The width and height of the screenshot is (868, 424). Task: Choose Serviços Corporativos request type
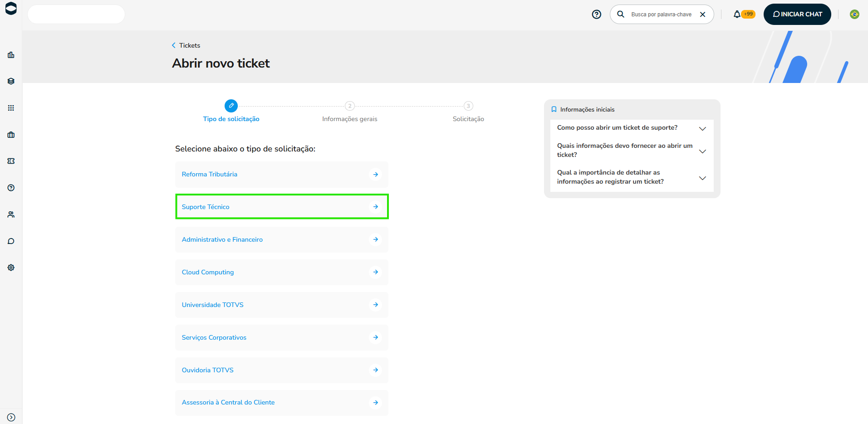(x=282, y=337)
